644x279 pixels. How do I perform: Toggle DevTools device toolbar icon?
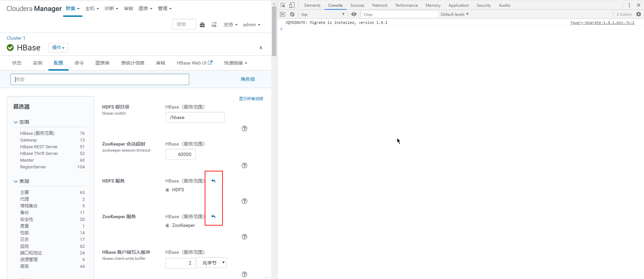(x=292, y=5)
